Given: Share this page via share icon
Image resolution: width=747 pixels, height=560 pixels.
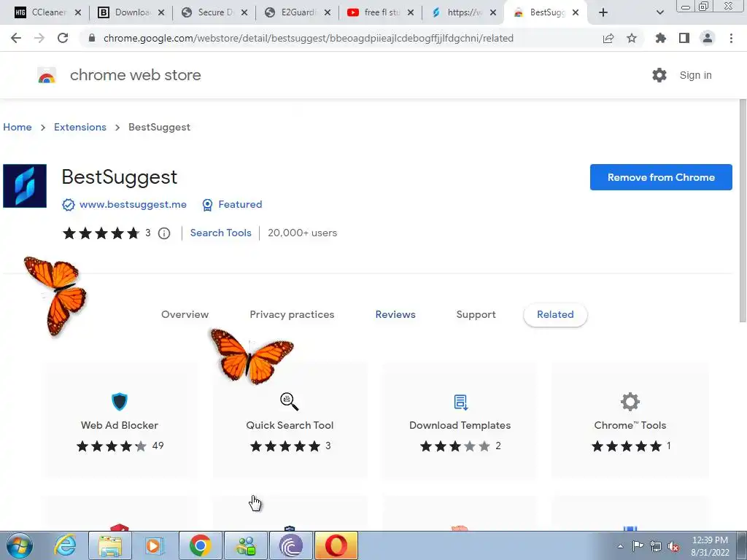Looking at the screenshot, I should 608,39.
